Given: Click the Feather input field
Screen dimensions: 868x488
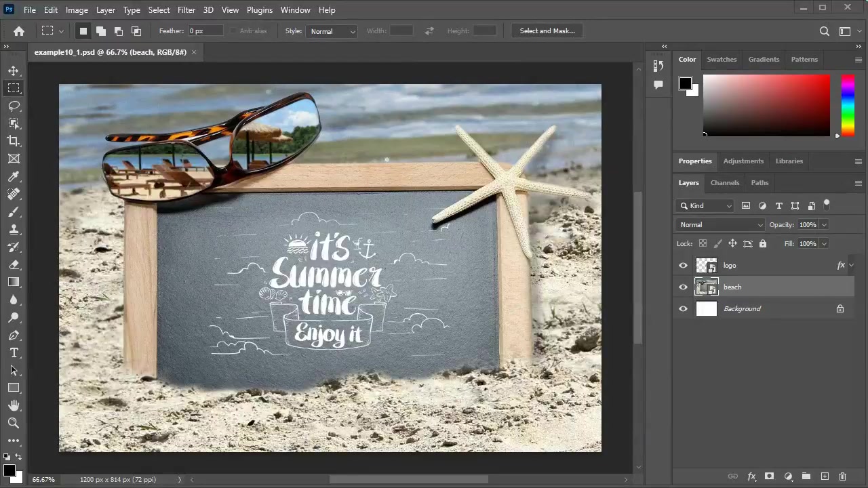Looking at the screenshot, I should (205, 31).
